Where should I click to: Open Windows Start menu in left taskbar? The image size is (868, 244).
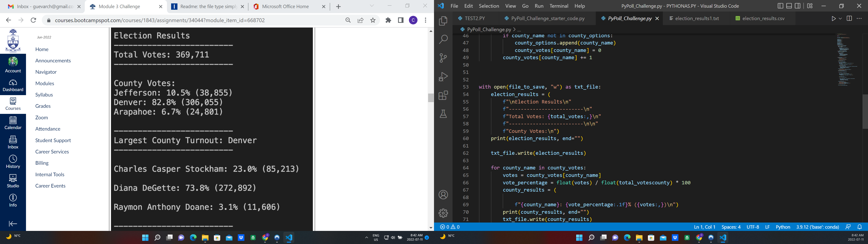pos(145,238)
